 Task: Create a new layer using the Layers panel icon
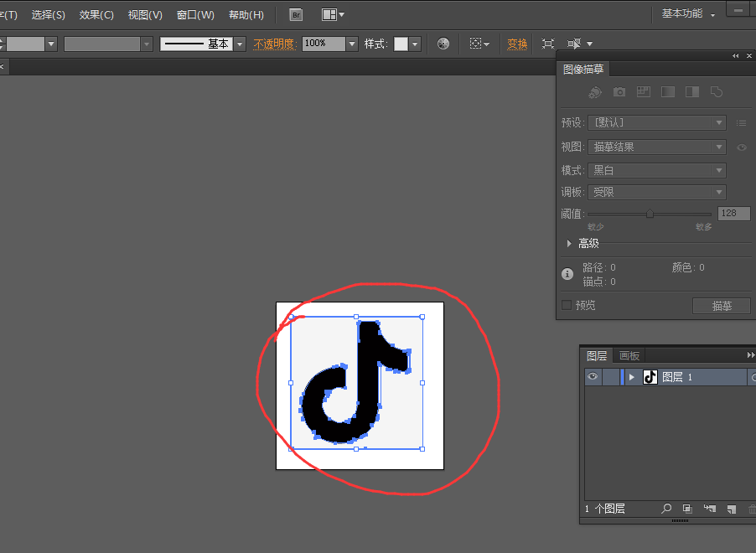click(731, 509)
